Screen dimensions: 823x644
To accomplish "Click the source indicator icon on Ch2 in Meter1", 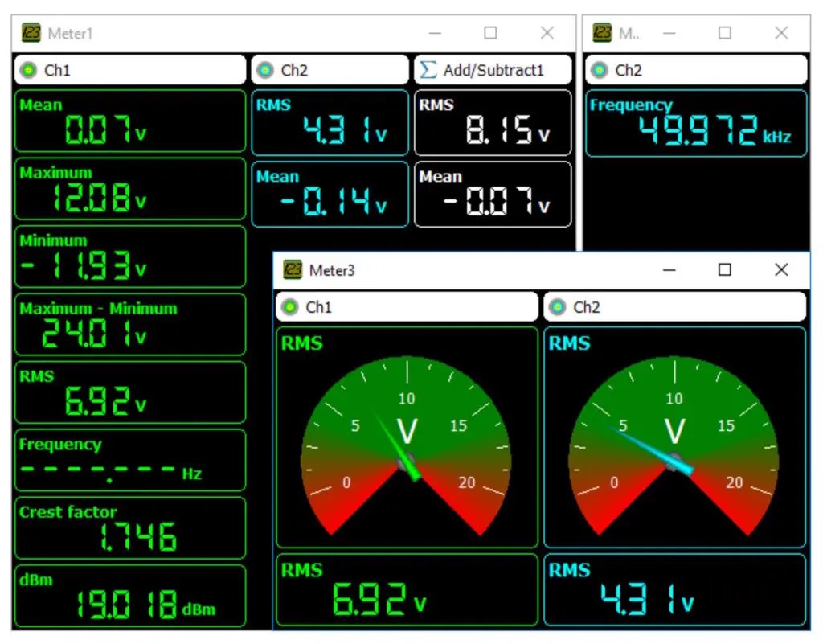I will (265, 70).
